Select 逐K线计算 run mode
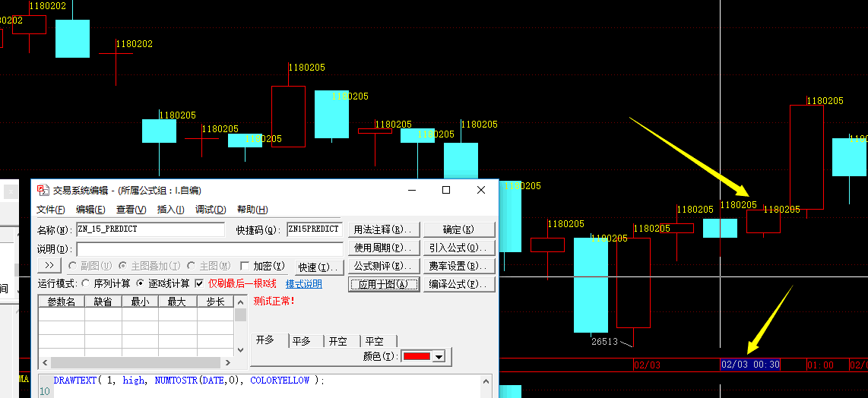 point(140,283)
